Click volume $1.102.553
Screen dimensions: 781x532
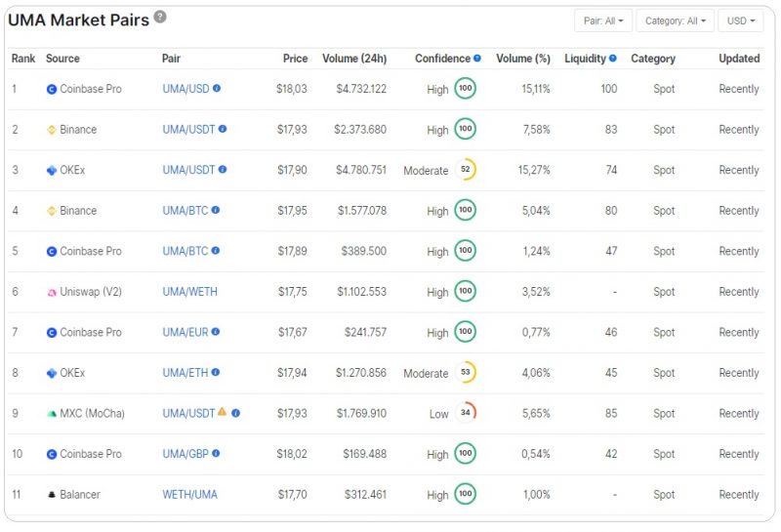[361, 292]
